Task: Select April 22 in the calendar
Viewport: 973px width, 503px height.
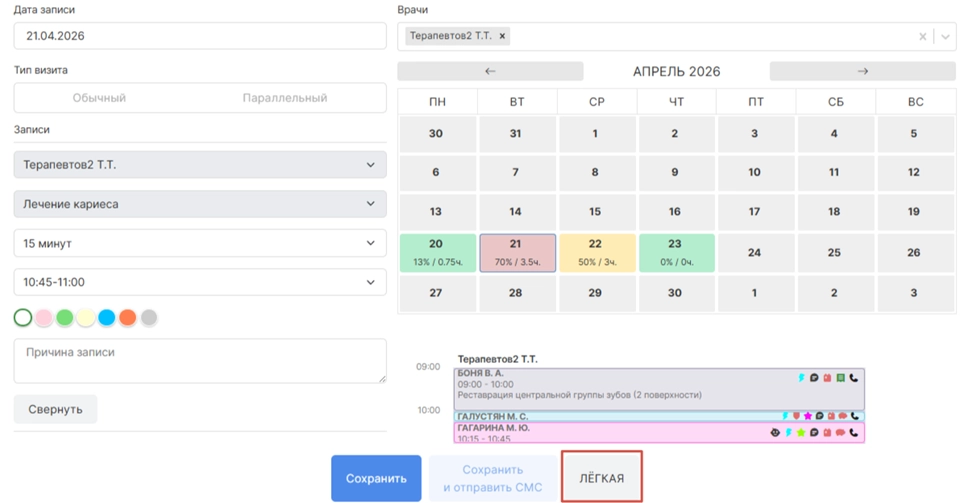Action: pyautogui.click(x=595, y=253)
